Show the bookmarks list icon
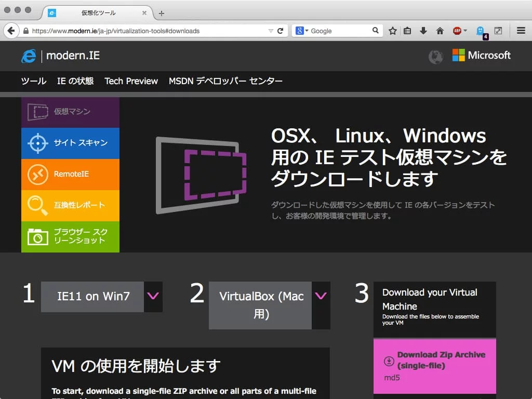Image resolution: width=532 pixels, height=399 pixels. 407,31
